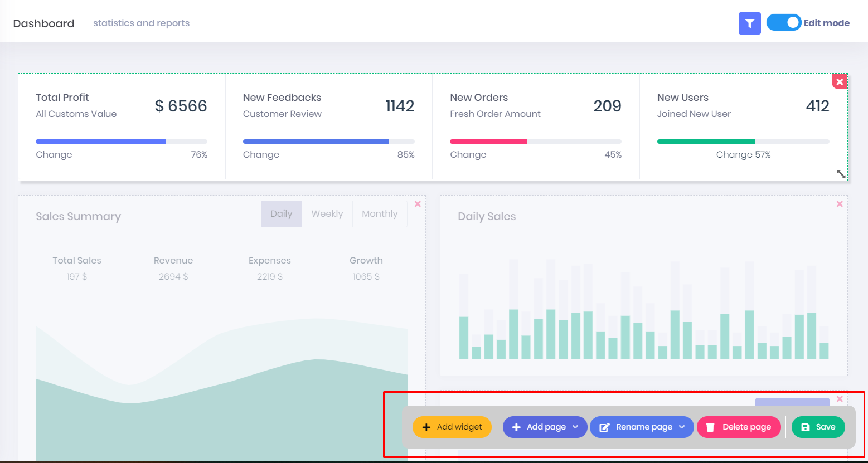This screenshot has width=868, height=463.
Task: Select the Daily tab in Sales Summary
Action: [282, 214]
